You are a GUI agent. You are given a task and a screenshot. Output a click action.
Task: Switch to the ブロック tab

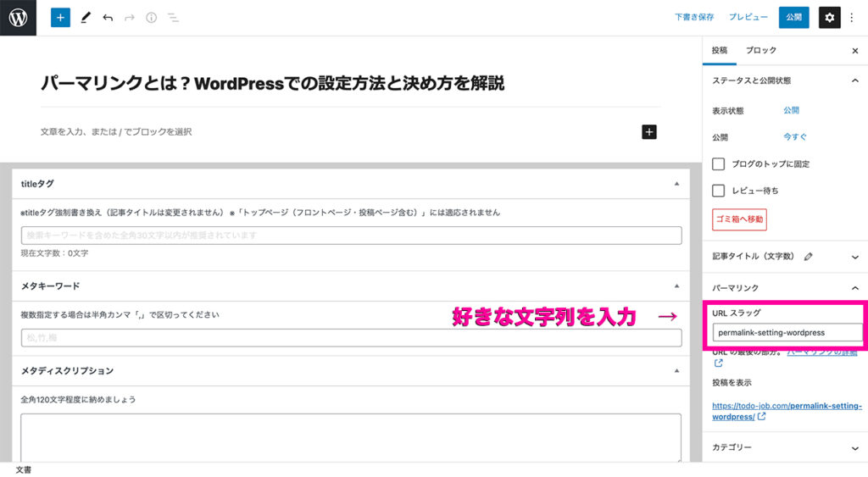tap(760, 50)
